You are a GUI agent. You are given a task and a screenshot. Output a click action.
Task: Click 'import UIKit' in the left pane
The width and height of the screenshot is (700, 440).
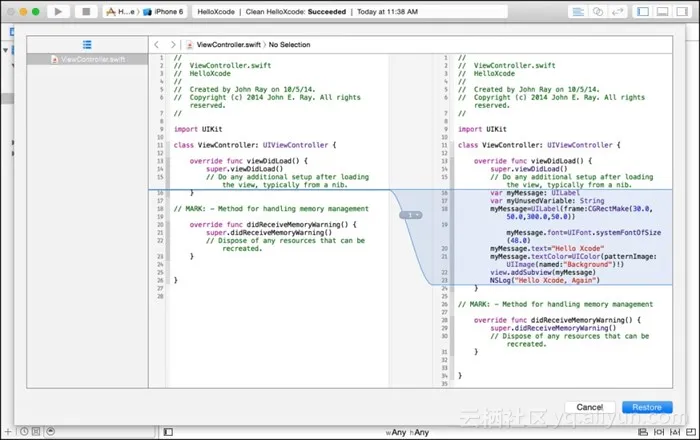pyautogui.click(x=198, y=129)
